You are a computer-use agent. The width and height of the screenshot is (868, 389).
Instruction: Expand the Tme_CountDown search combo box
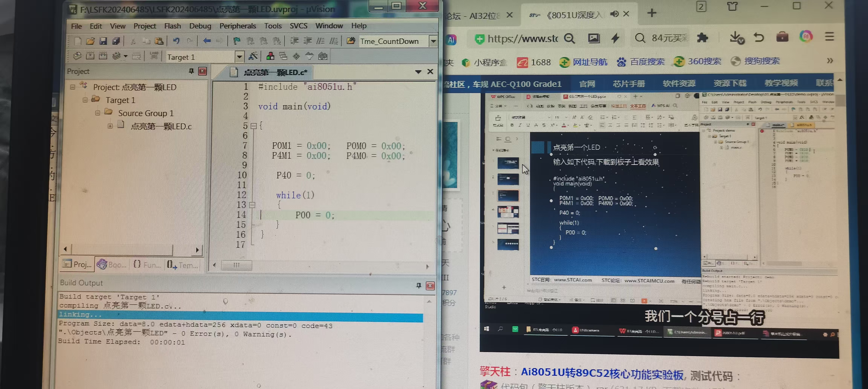coord(433,41)
